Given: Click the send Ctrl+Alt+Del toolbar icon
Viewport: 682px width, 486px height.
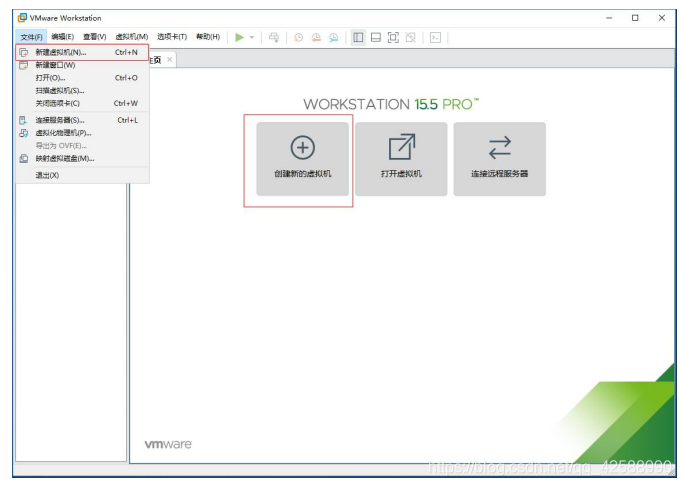Looking at the screenshot, I should tap(274, 37).
